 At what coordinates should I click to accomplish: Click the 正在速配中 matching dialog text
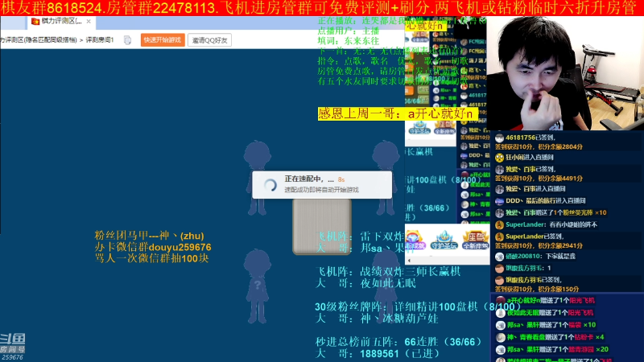click(x=309, y=179)
